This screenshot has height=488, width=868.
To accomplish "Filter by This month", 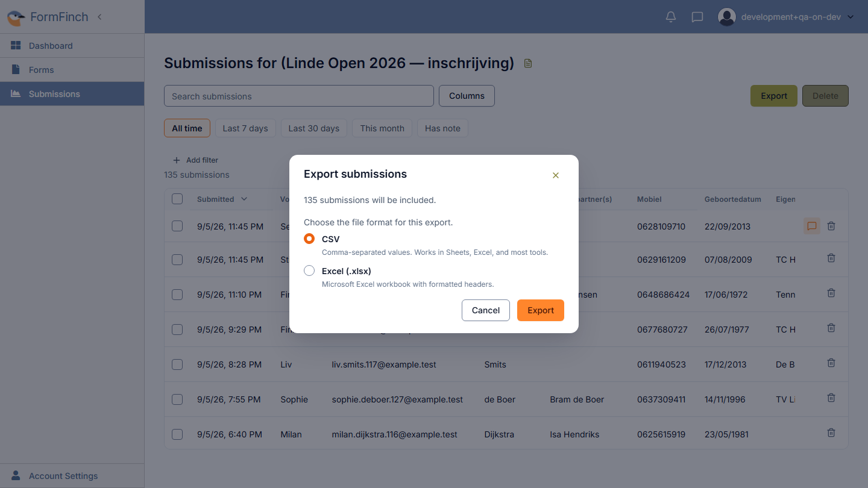I will pos(382,128).
